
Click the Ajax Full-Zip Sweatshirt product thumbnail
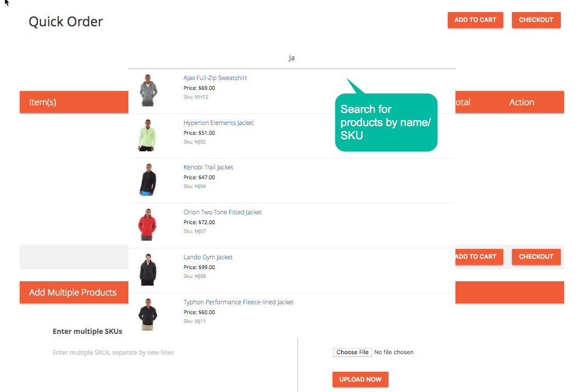pyautogui.click(x=148, y=90)
